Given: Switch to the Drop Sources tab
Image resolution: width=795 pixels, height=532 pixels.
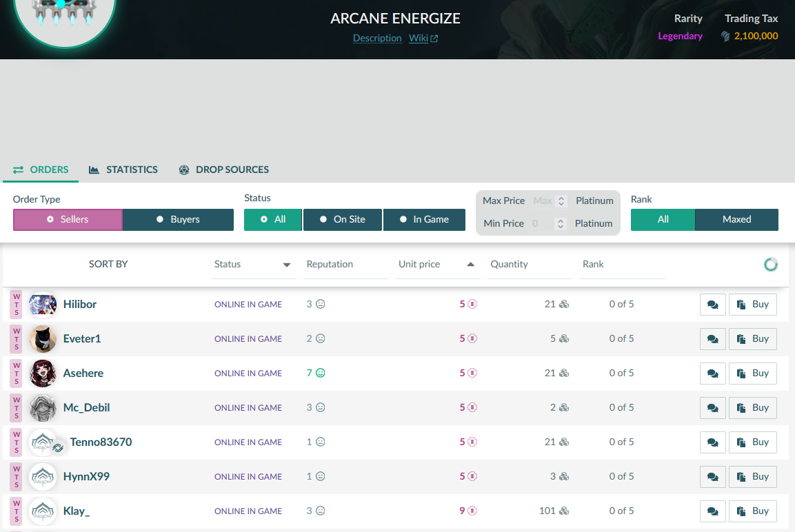Looking at the screenshot, I should 223,170.
